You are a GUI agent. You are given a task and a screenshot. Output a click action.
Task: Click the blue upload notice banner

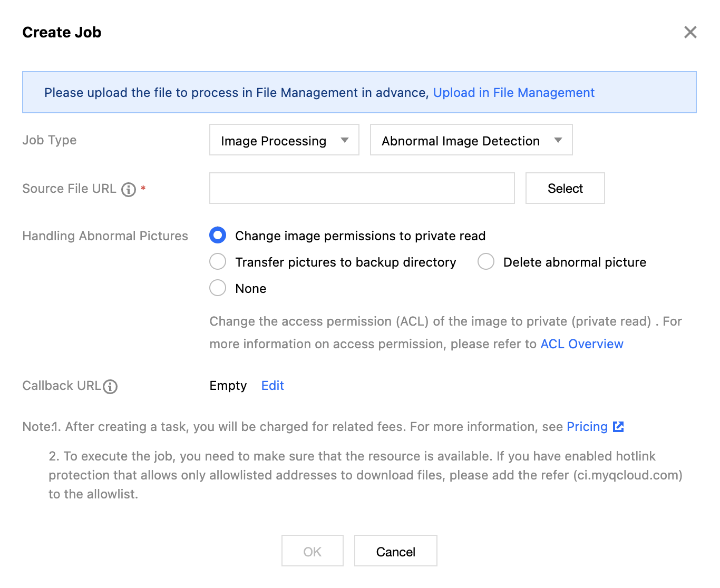point(237,93)
